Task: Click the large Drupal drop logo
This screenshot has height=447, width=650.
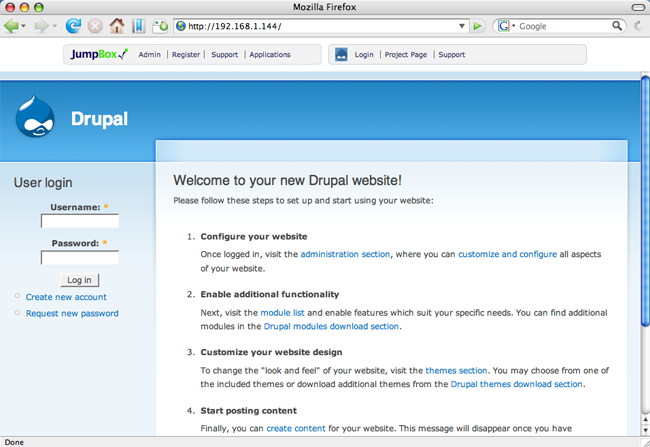Action: pyautogui.click(x=35, y=117)
